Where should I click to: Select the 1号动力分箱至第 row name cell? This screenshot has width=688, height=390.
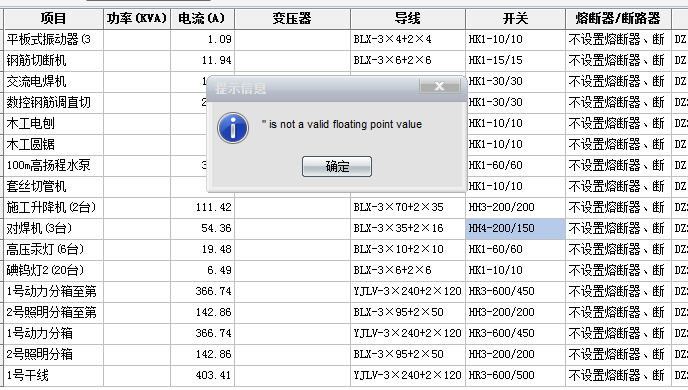(x=54, y=292)
